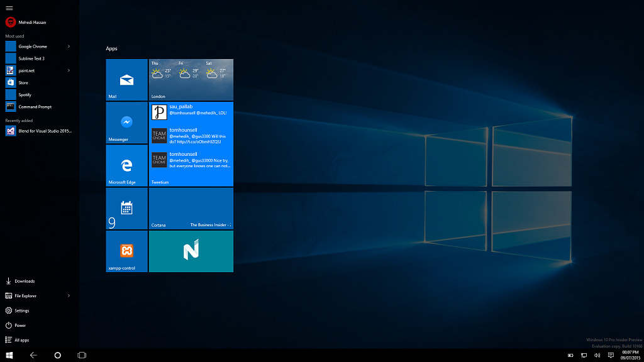Click the Recently added heading
644x362 pixels.
point(19,121)
